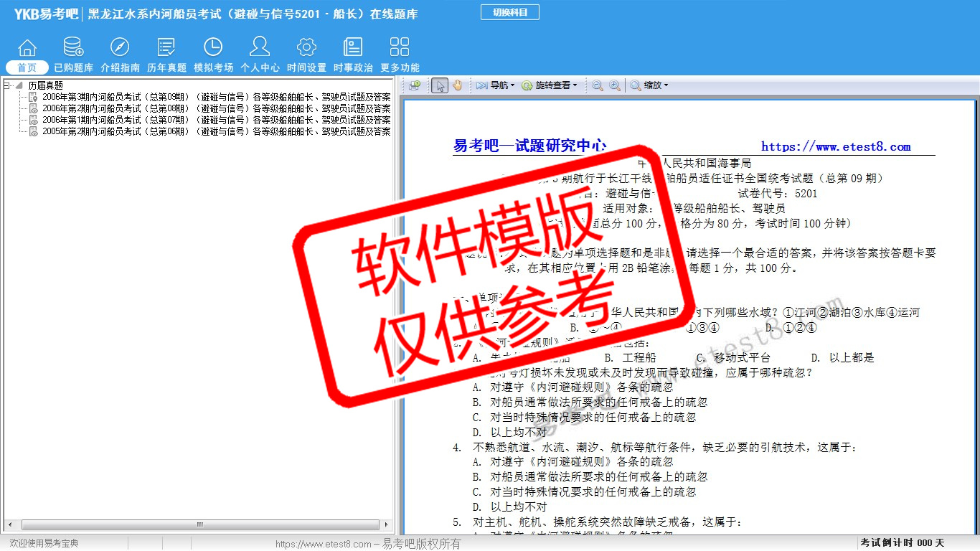Image resolution: width=980 pixels, height=551 pixels.
Task: Open 时间设置 time settings gear
Action: click(306, 55)
